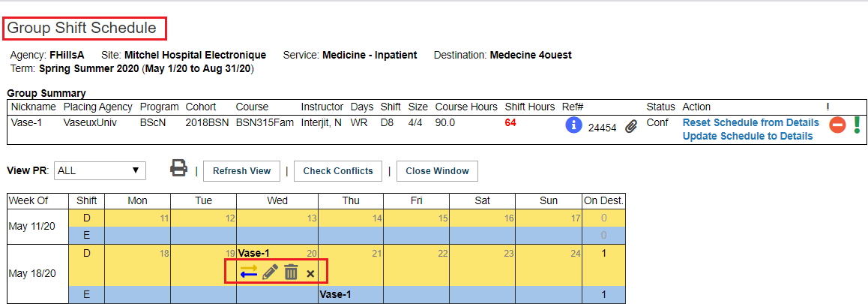
Task: Click the red minus circle icon
Action: [837, 126]
